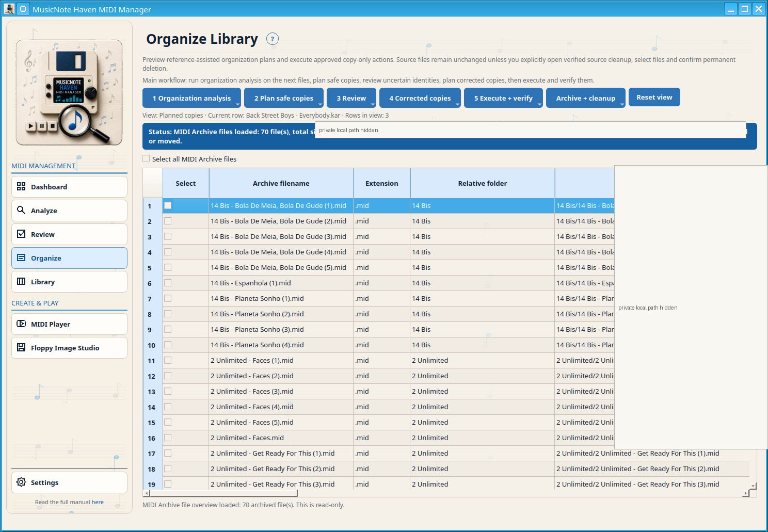Click the Reset view button
Image resolution: width=768 pixels, height=532 pixels.
click(654, 97)
